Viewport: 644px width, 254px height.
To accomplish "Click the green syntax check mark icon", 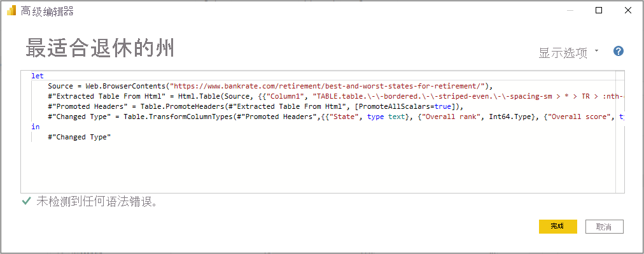I will click(27, 201).
